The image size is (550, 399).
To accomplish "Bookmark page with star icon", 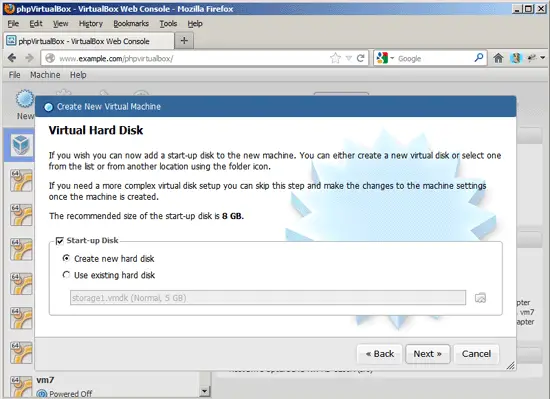I will [x=335, y=58].
